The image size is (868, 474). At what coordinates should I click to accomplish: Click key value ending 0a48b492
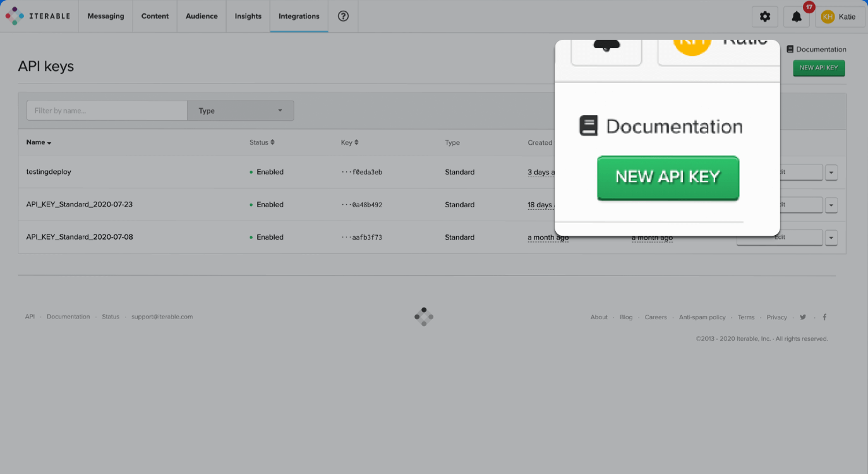click(x=361, y=205)
